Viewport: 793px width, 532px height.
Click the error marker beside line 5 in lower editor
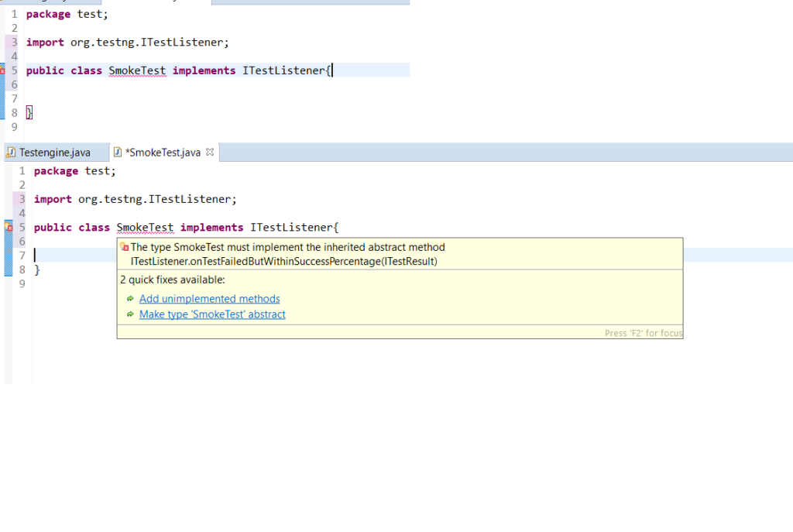(9, 227)
